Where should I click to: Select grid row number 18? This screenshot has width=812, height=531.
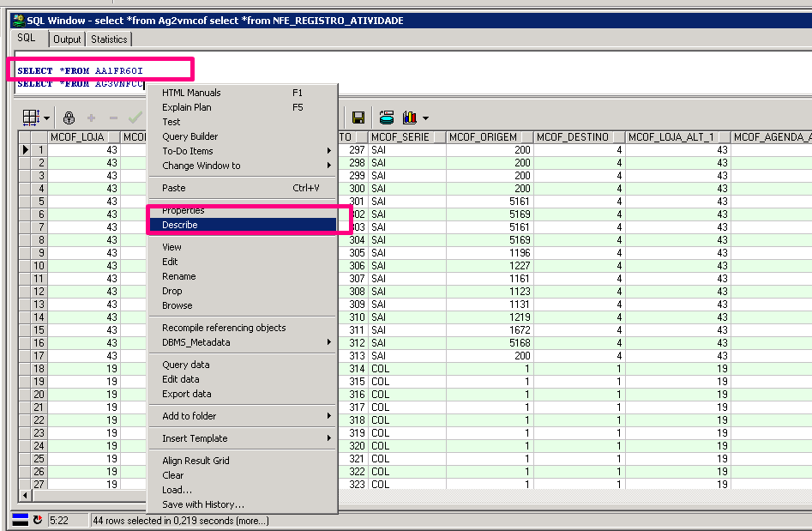39,368
